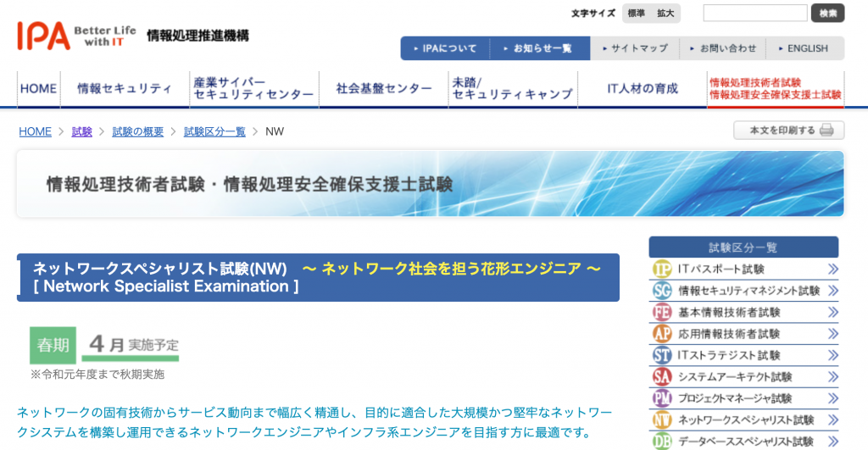Click chevron arrow next to ネットワークスペシャリスト試験

(x=833, y=420)
